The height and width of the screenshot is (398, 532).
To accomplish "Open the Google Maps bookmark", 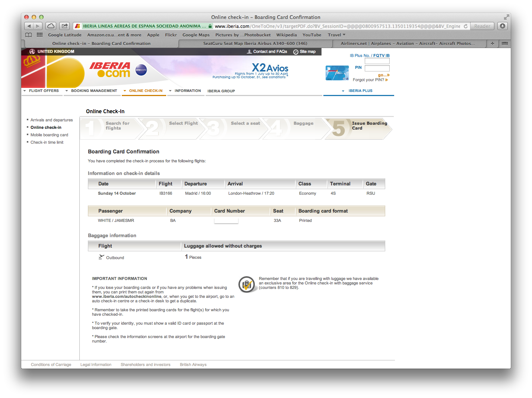I will [196, 35].
